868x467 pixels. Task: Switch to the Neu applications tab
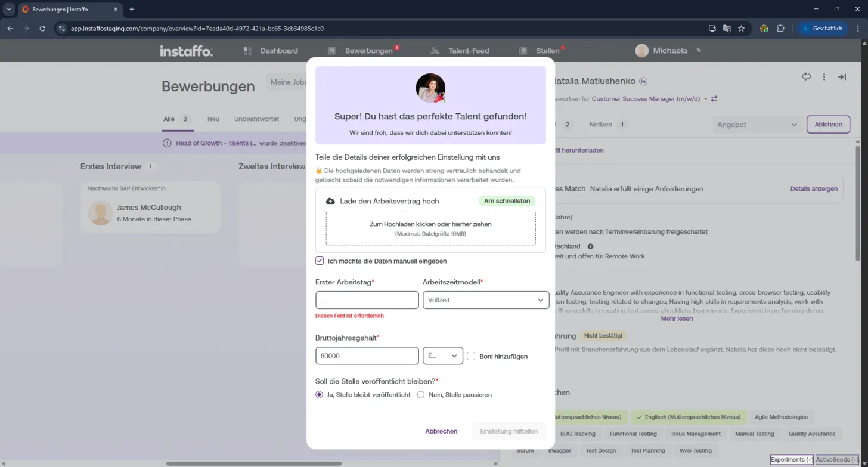pos(213,119)
